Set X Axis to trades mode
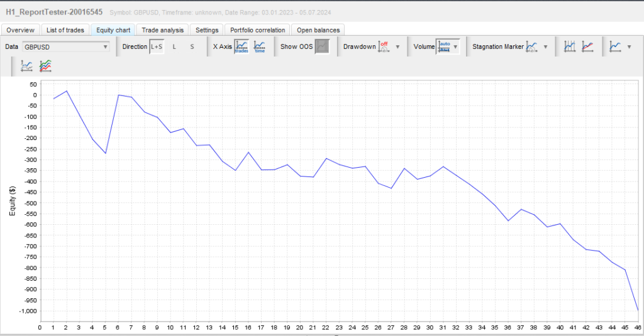This screenshot has width=644, height=336. pos(241,46)
